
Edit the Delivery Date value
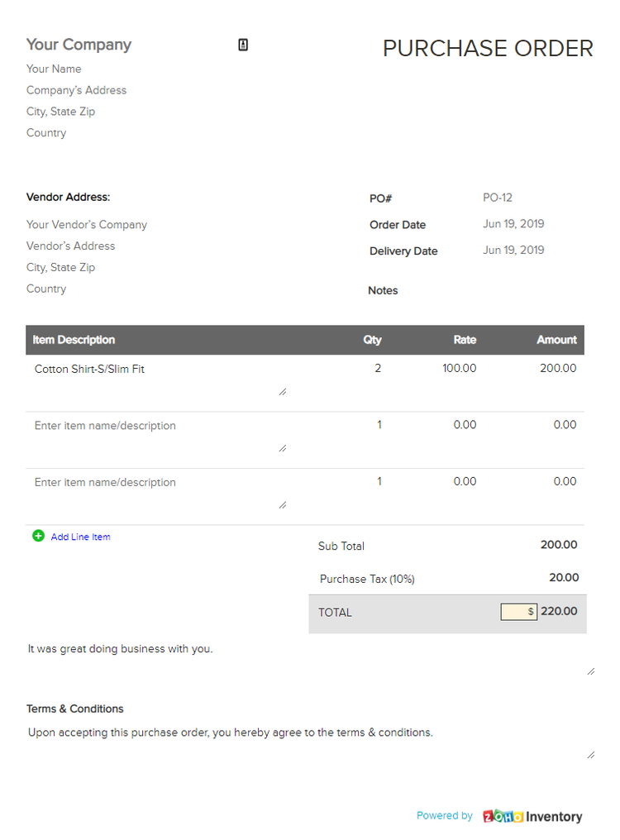[x=513, y=250]
